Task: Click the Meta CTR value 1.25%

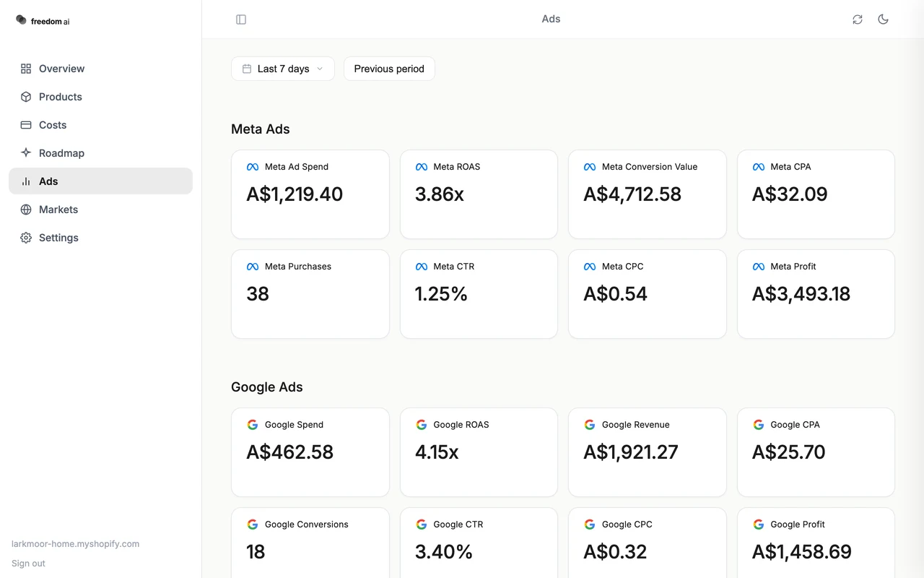Action: [442, 294]
